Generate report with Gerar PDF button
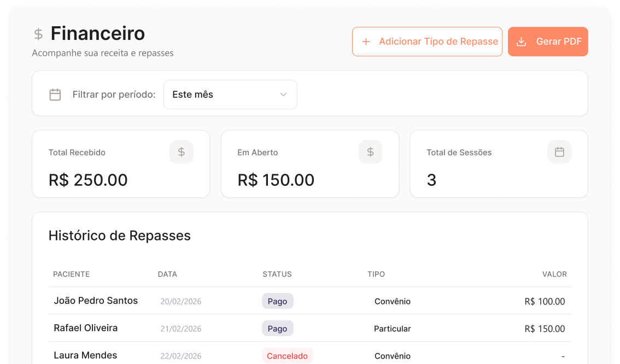 [548, 42]
